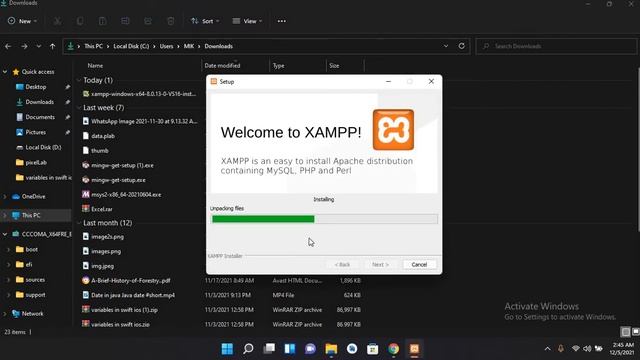Open Desktop in Quick access

click(x=36, y=87)
